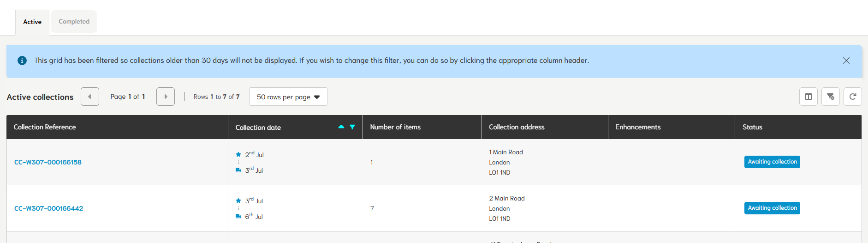This screenshot has width=868, height=243.
Task: Sort Collection date ascending arrow
Action: click(x=341, y=127)
